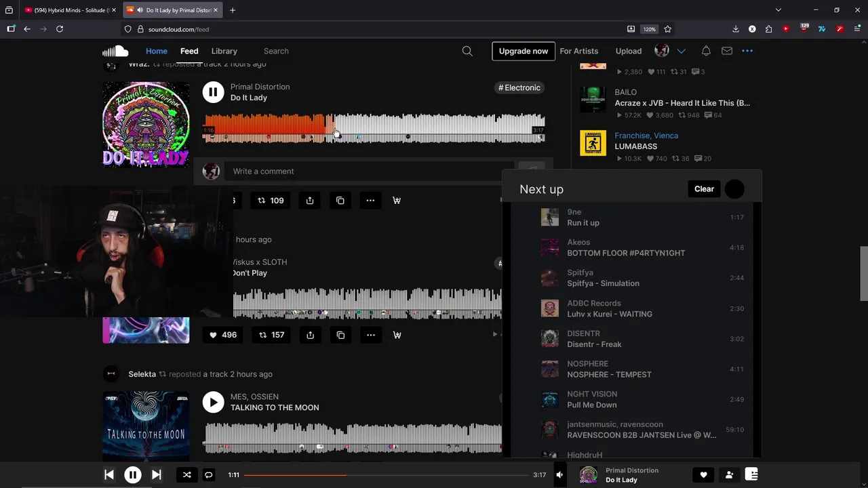
Task: Expand the profile dropdown chevron
Action: tap(682, 51)
